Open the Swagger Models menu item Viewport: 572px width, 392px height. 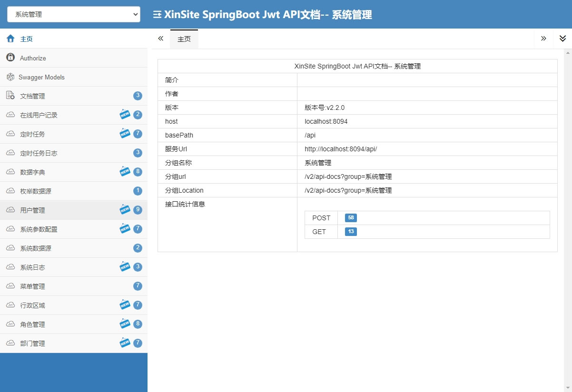click(x=74, y=77)
